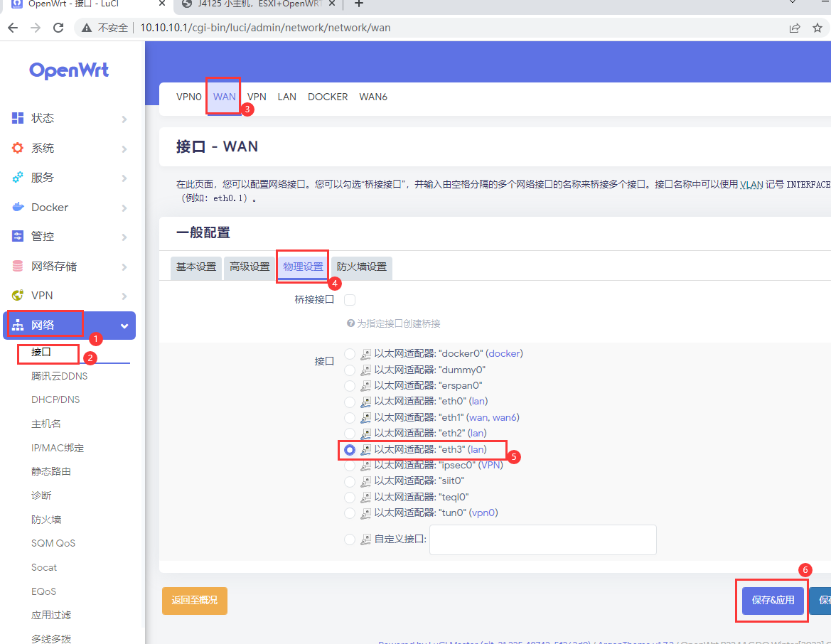The height and width of the screenshot is (644, 831).
Task: Click the 网络存储 disk stack icon
Action: (18, 266)
